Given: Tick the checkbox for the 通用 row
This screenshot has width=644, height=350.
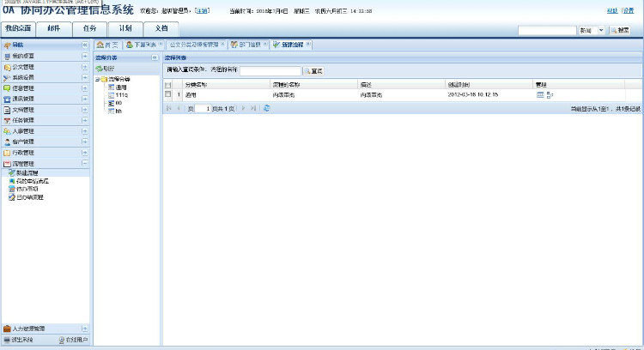Looking at the screenshot, I should point(168,94).
